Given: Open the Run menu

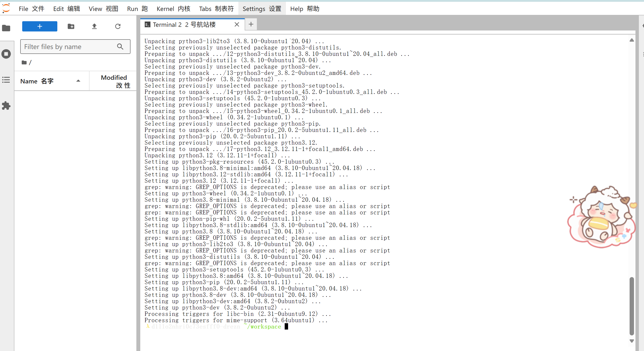Looking at the screenshot, I should click(138, 9).
